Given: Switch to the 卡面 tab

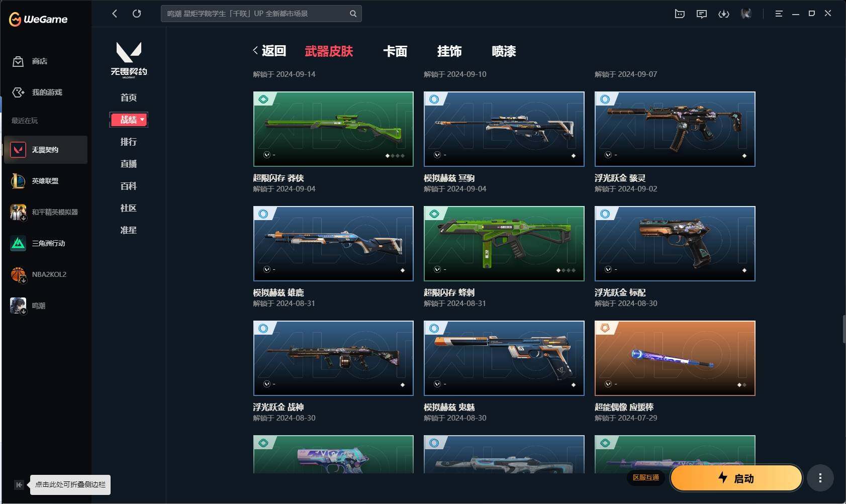Looking at the screenshot, I should [395, 51].
